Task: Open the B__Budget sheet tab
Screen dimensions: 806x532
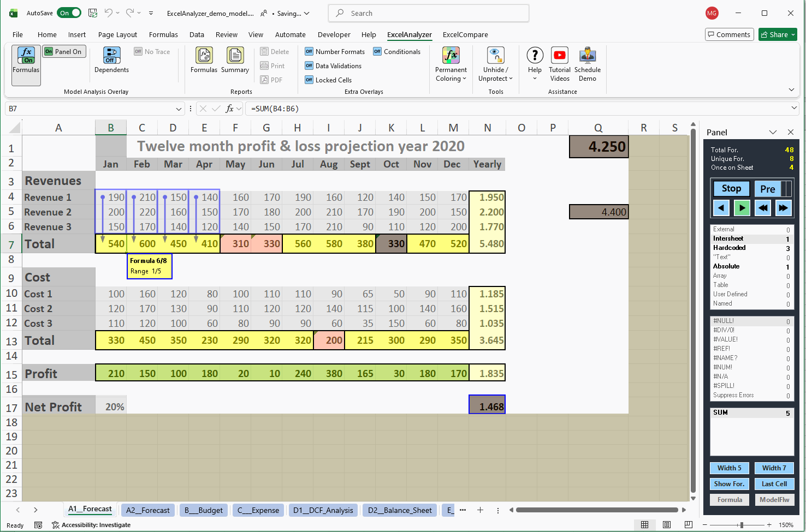Action: click(x=204, y=510)
